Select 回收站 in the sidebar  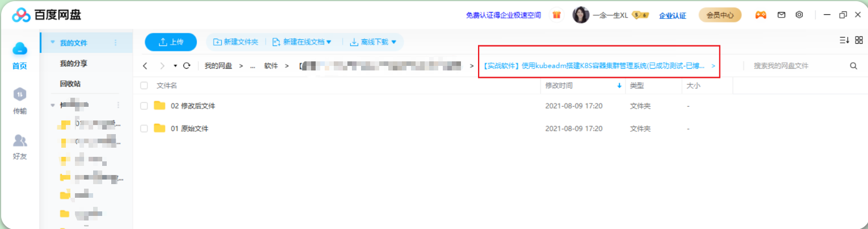point(70,84)
